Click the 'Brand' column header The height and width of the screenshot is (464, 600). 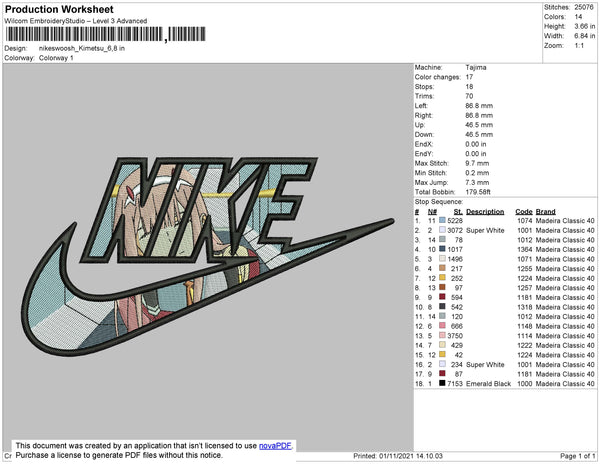click(545, 212)
